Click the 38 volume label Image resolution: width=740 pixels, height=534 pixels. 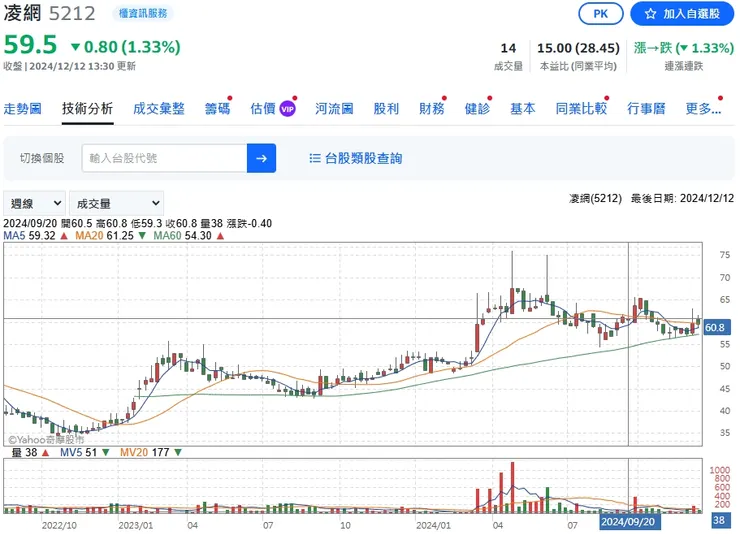click(719, 520)
